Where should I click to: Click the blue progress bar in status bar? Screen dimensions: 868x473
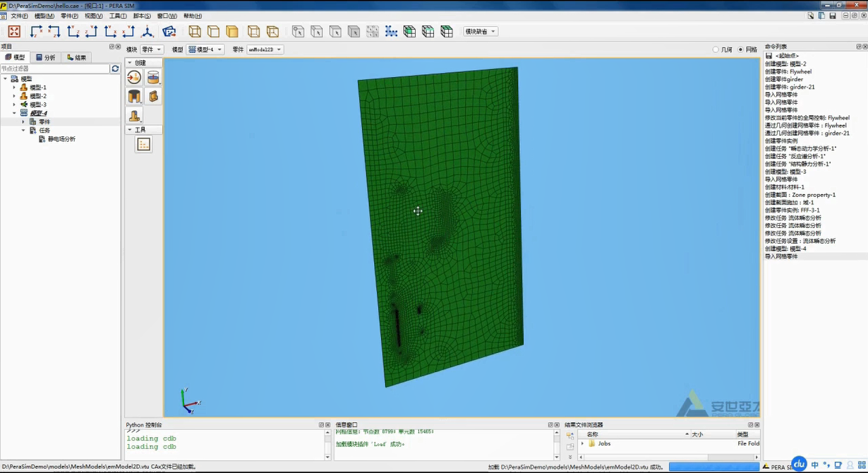click(714, 467)
